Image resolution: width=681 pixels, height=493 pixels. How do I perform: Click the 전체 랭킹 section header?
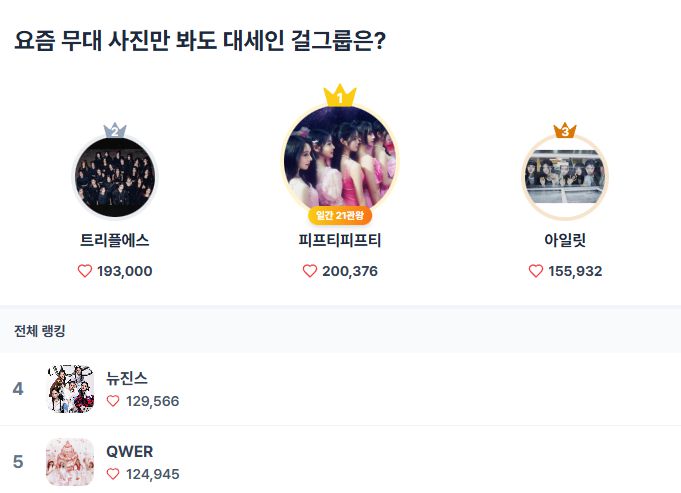point(40,330)
